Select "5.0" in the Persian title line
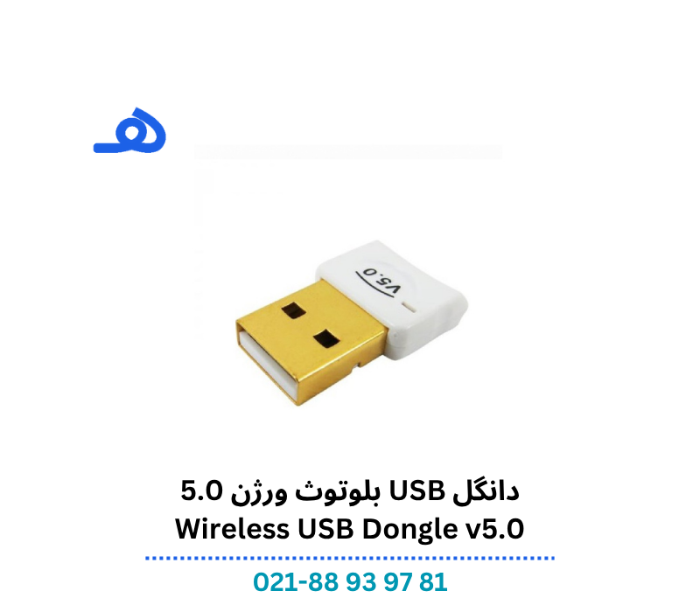 [201, 490]
